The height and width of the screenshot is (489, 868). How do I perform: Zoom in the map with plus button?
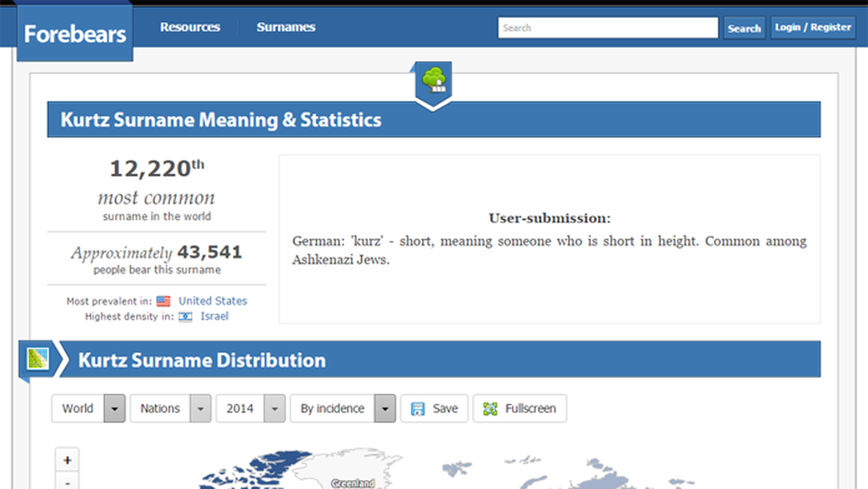click(68, 461)
